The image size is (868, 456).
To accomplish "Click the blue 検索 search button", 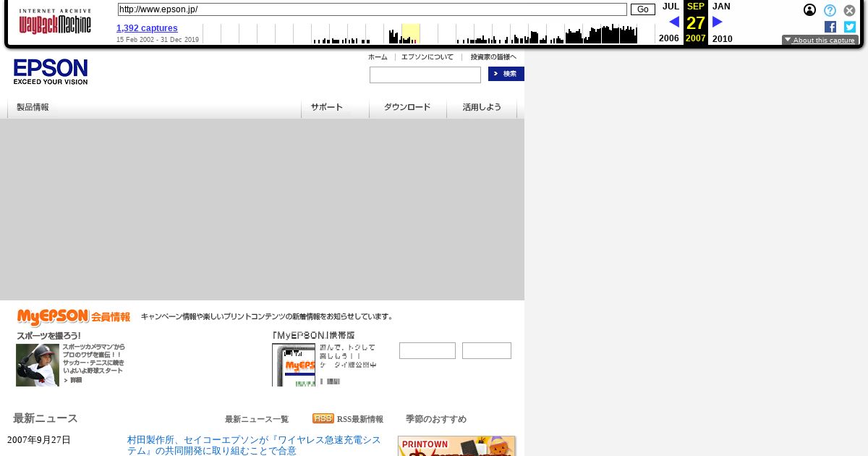I will [x=506, y=74].
